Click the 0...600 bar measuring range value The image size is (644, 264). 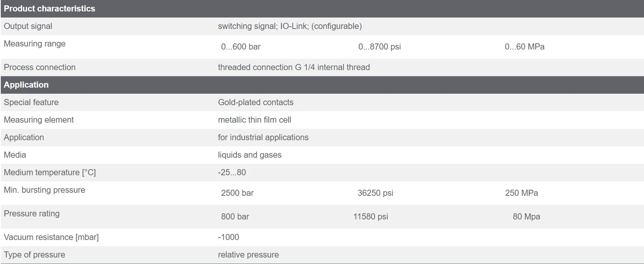pyautogui.click(x=241, y=47)
